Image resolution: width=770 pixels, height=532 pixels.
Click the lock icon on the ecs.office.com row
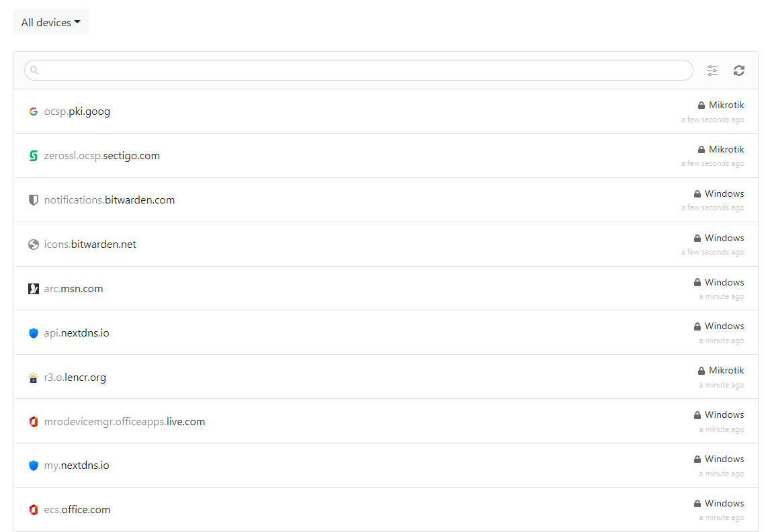tap(697, 504)
